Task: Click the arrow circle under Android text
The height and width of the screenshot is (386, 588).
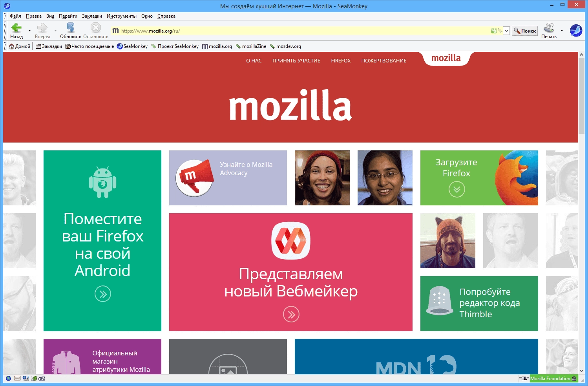Action: (103, 294)
